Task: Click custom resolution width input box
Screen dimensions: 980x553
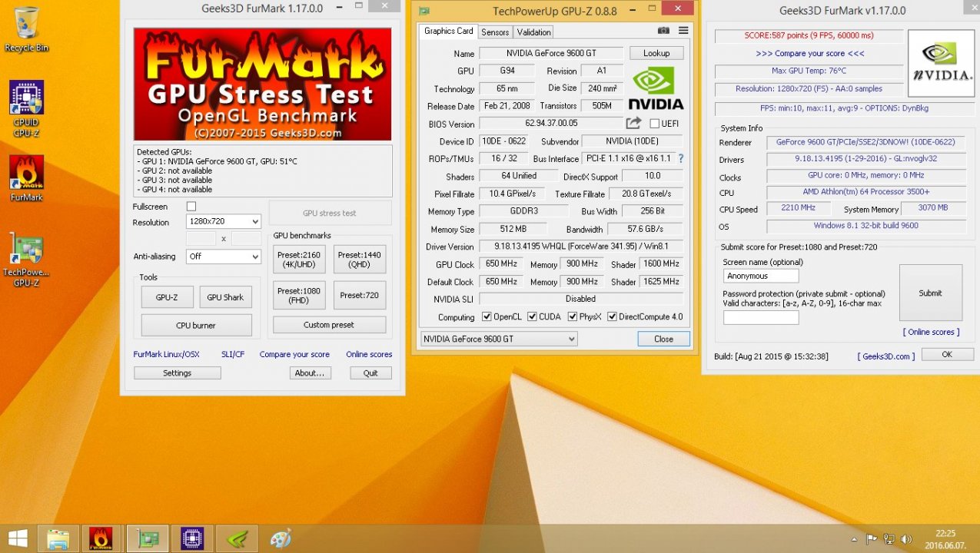Action: click(201, 239)
